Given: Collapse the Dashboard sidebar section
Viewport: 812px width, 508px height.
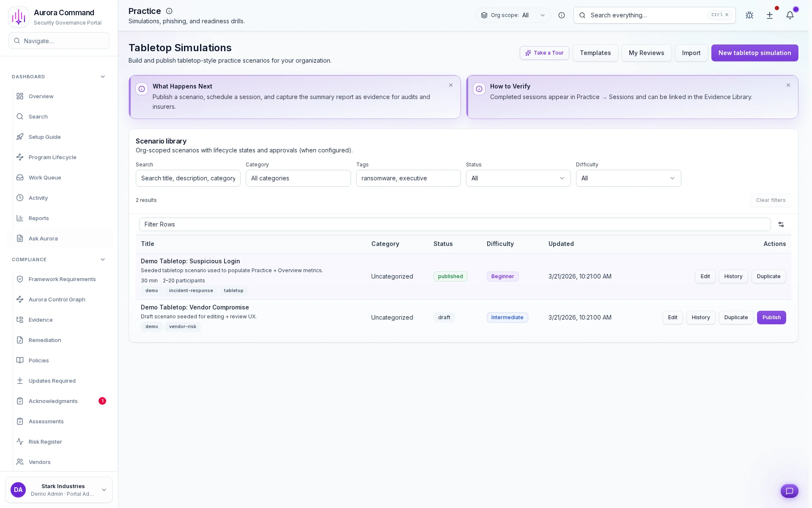Looking at the screenshot, I should (102, 77).
